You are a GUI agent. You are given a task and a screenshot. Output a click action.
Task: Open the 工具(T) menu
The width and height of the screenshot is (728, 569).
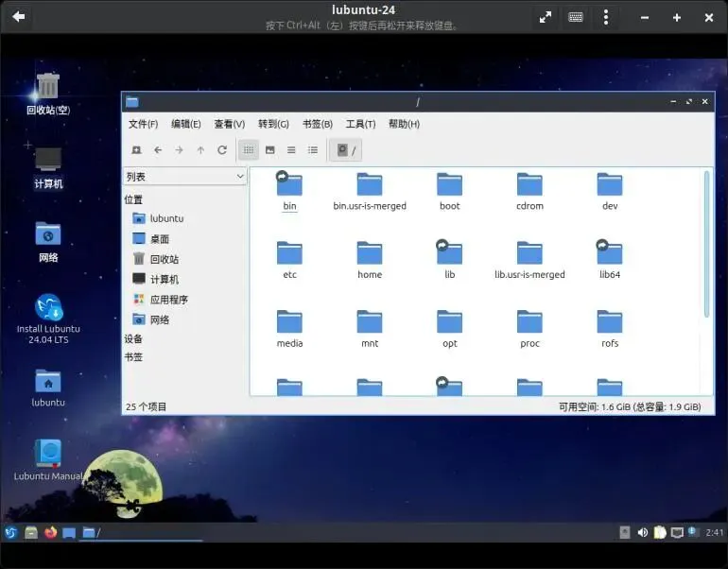[360, 124]
